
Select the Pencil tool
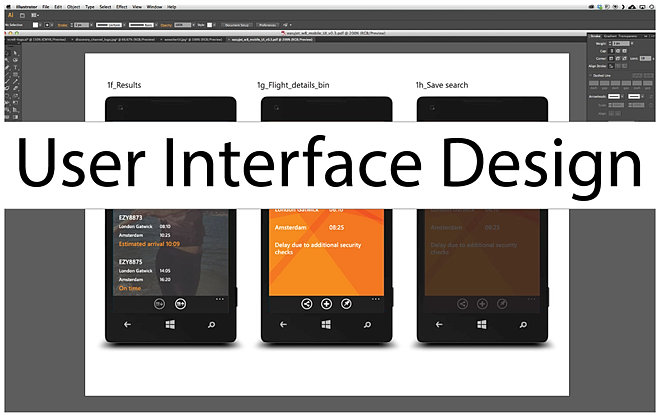(x=15, y=81)
